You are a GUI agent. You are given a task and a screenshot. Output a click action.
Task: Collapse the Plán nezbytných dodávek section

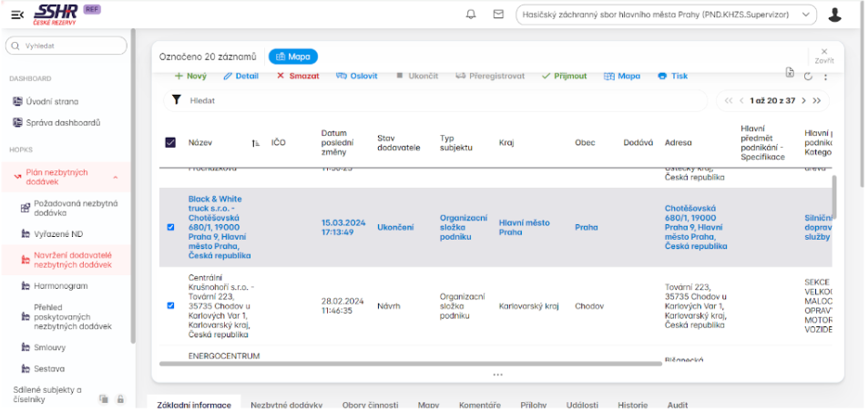pyautogui.click(x=115, y=178)
